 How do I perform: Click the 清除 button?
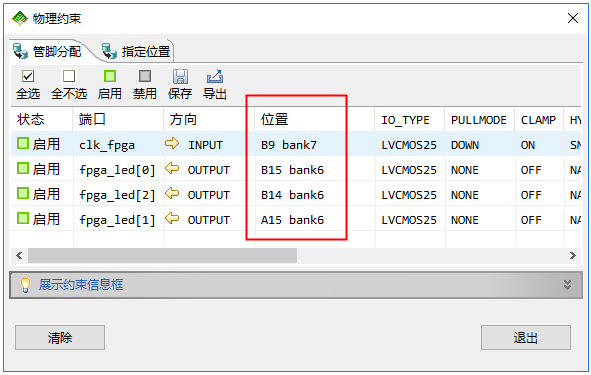60,338
